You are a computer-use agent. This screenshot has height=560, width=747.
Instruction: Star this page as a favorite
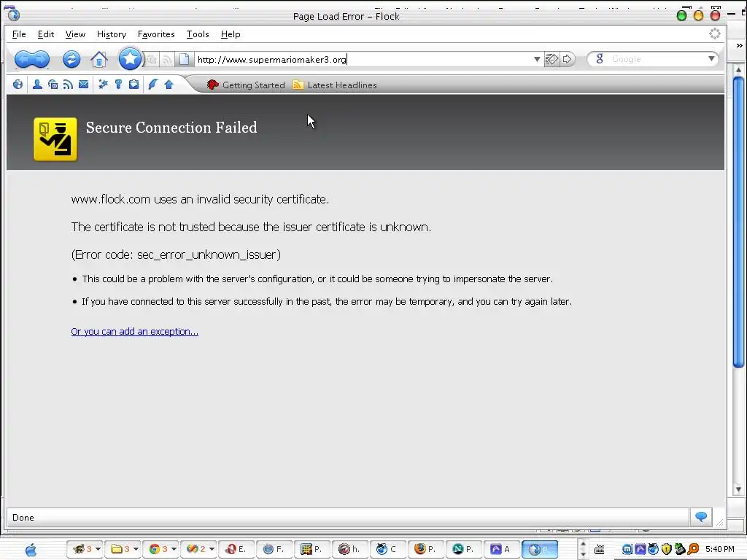(x=130, y=59)
